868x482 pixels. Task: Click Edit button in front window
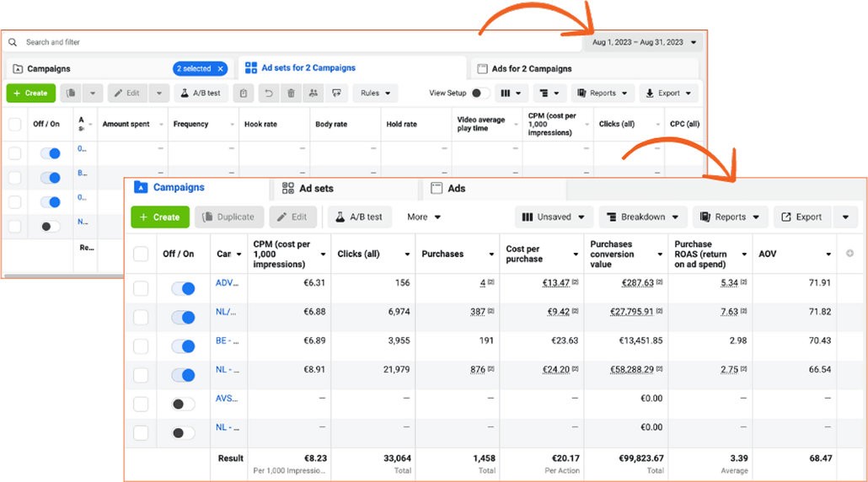click(x=292, y=217)
